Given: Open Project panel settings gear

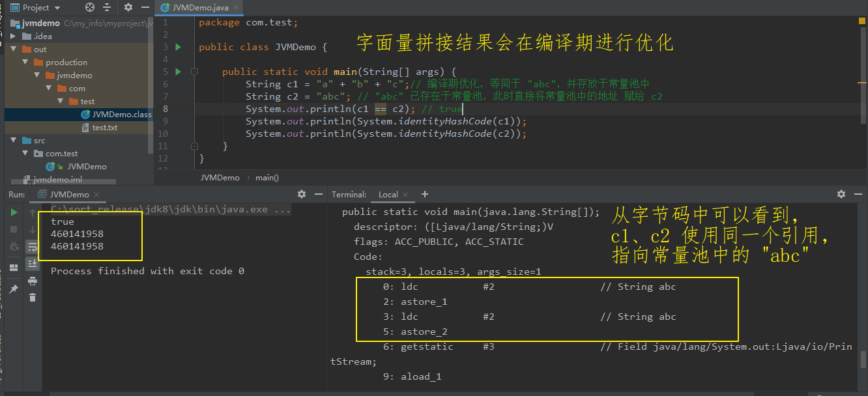Looking at the screenshot, I should [128, 7].
